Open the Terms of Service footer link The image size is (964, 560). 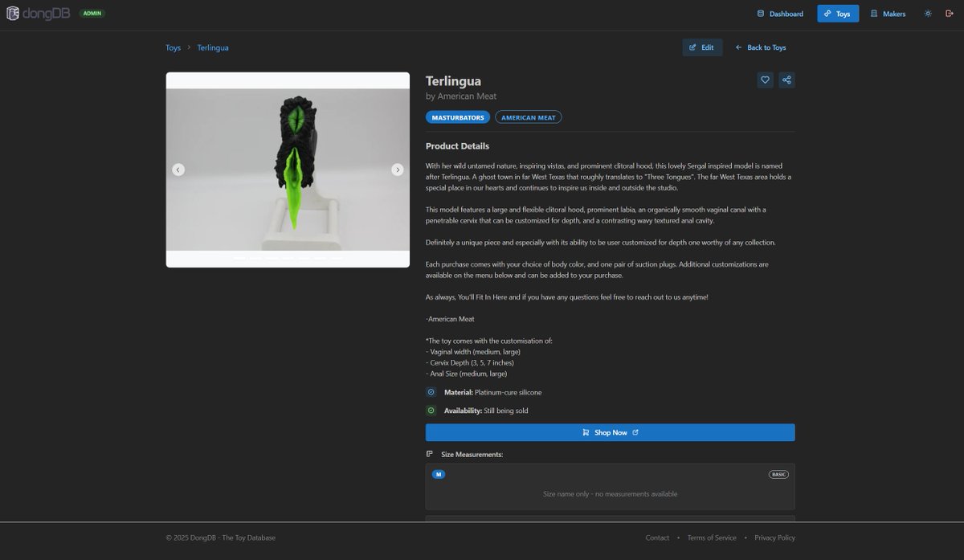[711, 537]
